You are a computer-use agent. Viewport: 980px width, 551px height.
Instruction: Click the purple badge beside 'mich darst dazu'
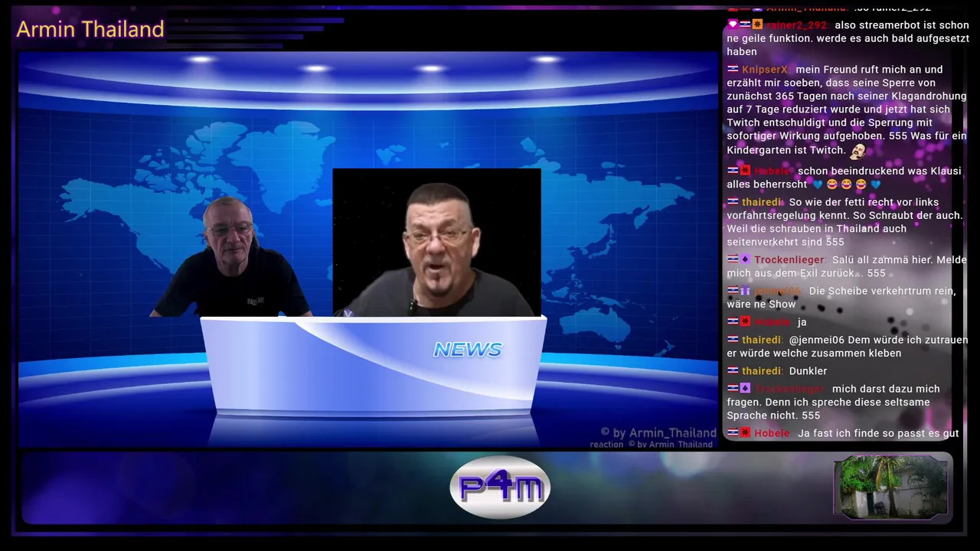coord(745,389)
